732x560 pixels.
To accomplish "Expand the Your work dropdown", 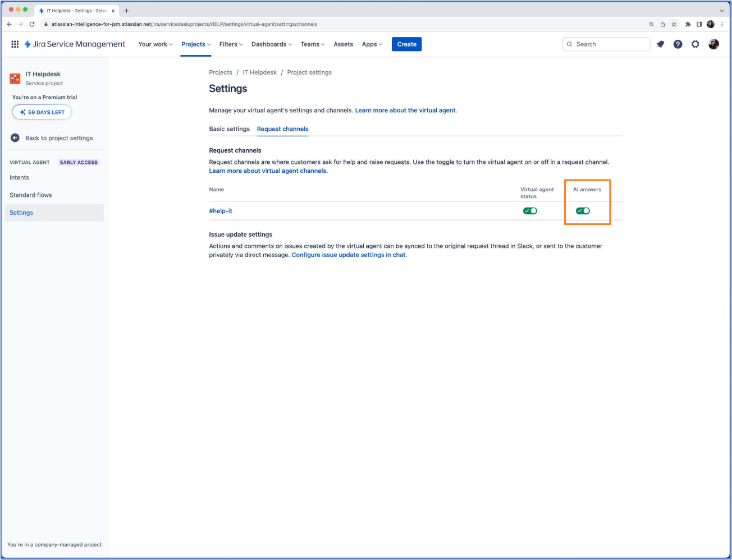I will click(x=155, y=44).
